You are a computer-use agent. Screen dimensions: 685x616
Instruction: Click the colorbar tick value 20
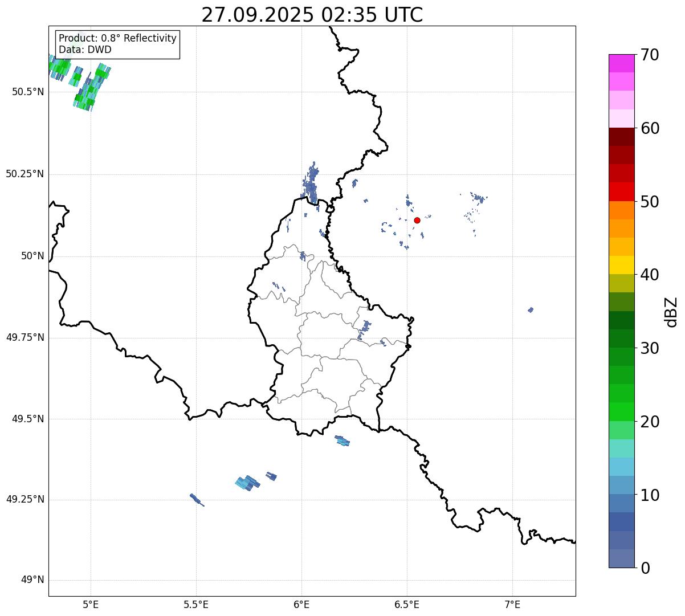(x=650, y=422)
